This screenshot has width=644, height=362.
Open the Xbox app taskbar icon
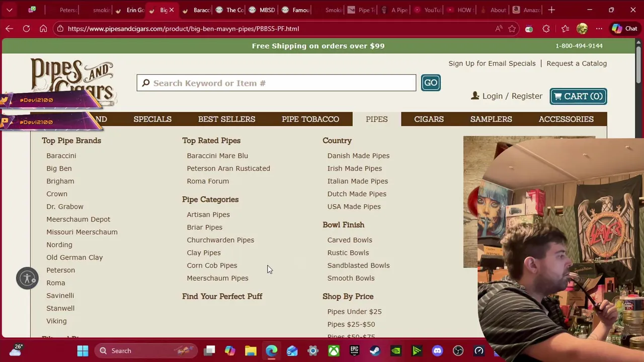point(334,351)
